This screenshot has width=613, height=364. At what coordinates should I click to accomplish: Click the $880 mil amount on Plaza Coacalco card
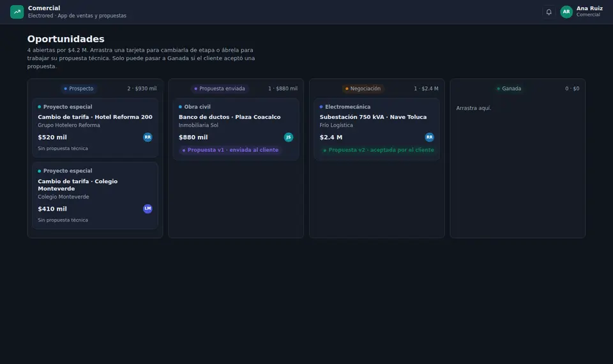(193, 137)
